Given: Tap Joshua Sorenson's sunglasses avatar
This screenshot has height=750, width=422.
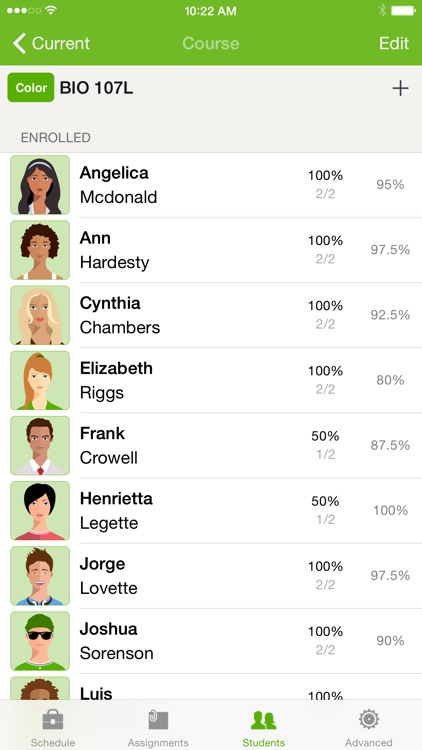Looking at the screenshot, I should point(40,640).
